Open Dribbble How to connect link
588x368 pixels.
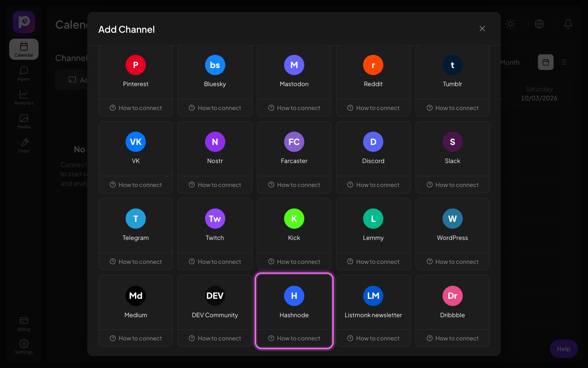(x=452, y=338)
